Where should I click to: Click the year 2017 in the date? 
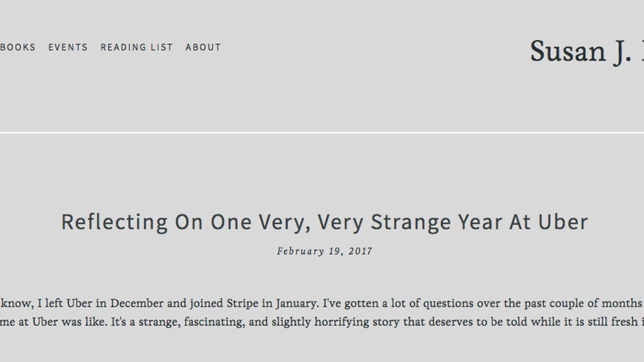point(361,251)
